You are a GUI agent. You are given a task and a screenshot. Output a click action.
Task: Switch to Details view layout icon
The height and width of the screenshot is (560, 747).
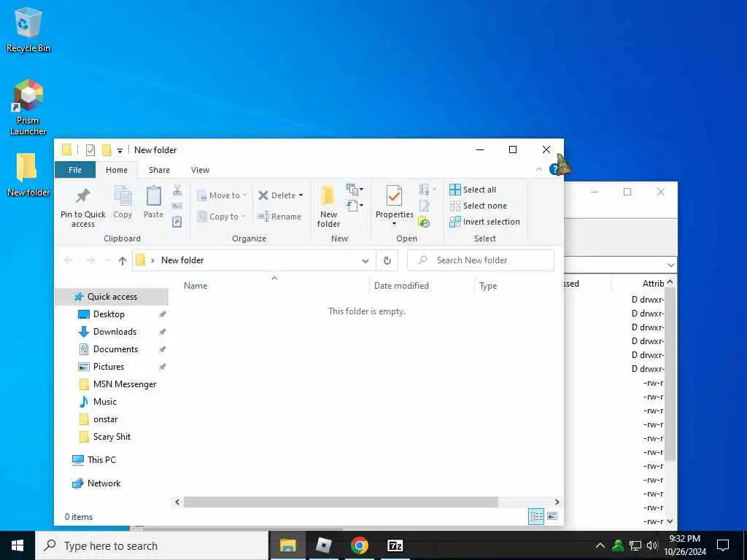click(536, 516)
